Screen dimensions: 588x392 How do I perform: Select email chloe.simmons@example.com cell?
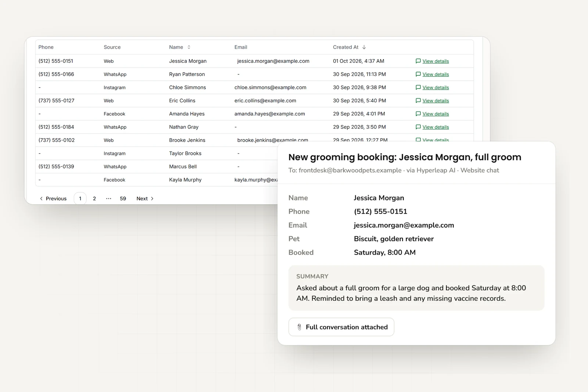(270, 87)
